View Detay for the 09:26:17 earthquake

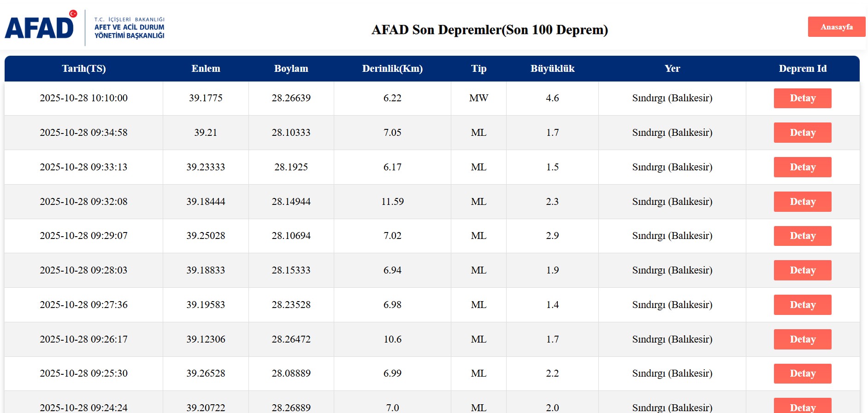click(802, 339)
